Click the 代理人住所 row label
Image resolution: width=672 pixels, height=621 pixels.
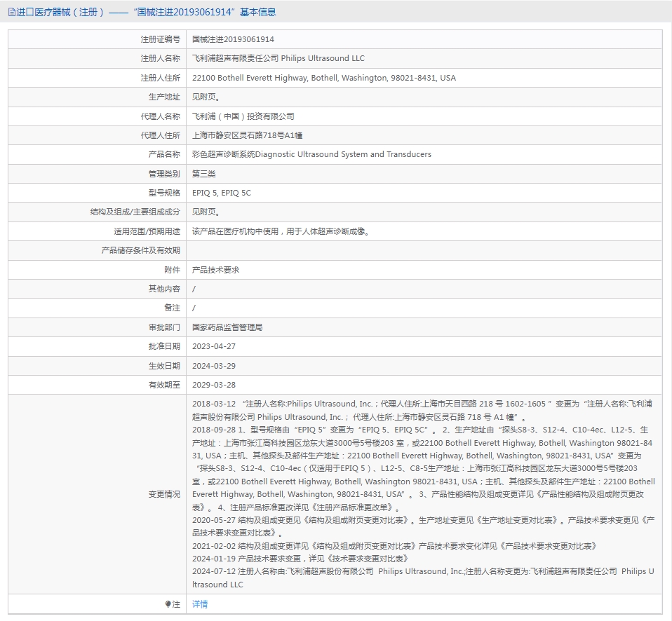(x=161, y=135)
